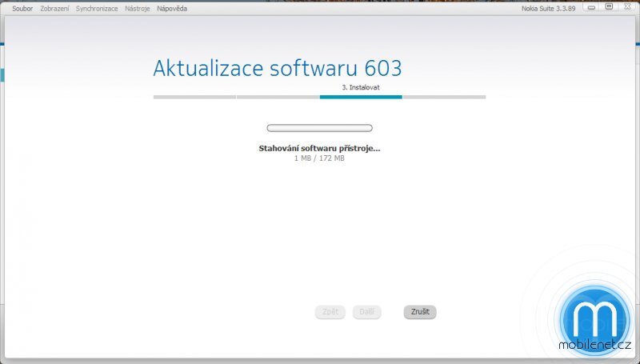This screenshot has height=364, width=640.
Task: Open the Soubor menu
Action: [x=22, y=8]
